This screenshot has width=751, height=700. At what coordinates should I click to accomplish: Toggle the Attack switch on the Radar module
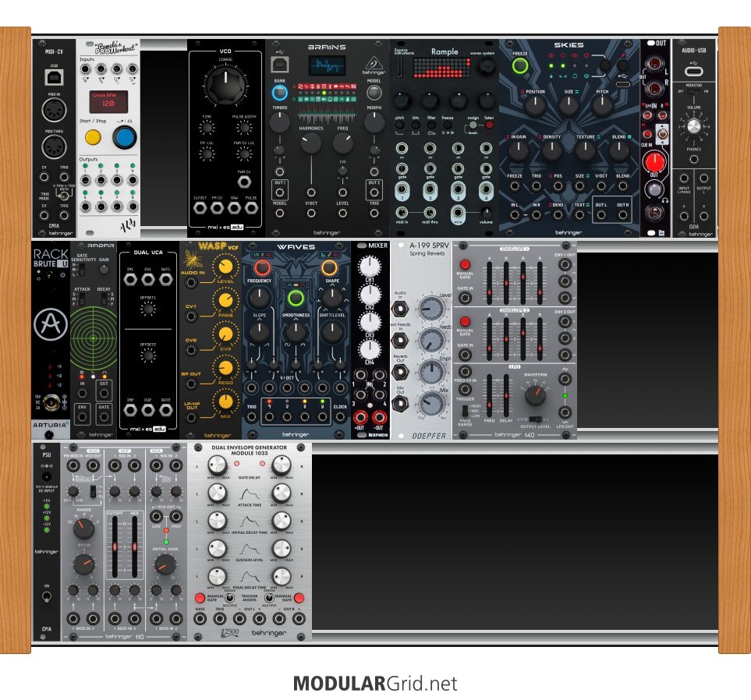tap(83, 299)
